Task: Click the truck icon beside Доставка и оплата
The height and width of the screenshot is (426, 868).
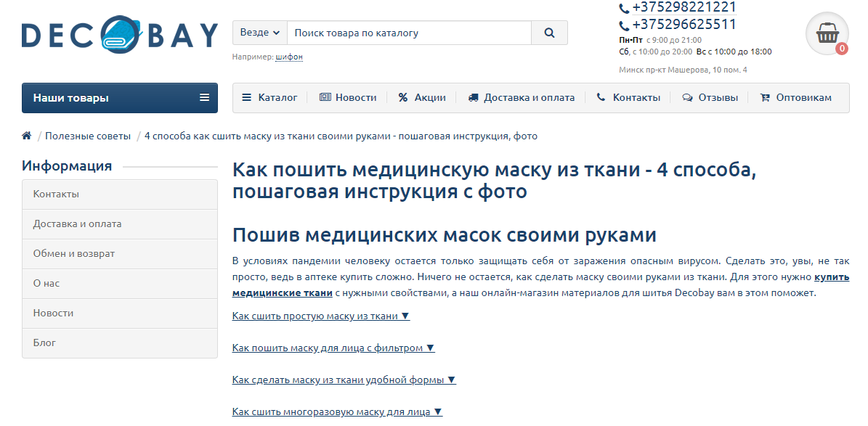Action: point(473,97)
